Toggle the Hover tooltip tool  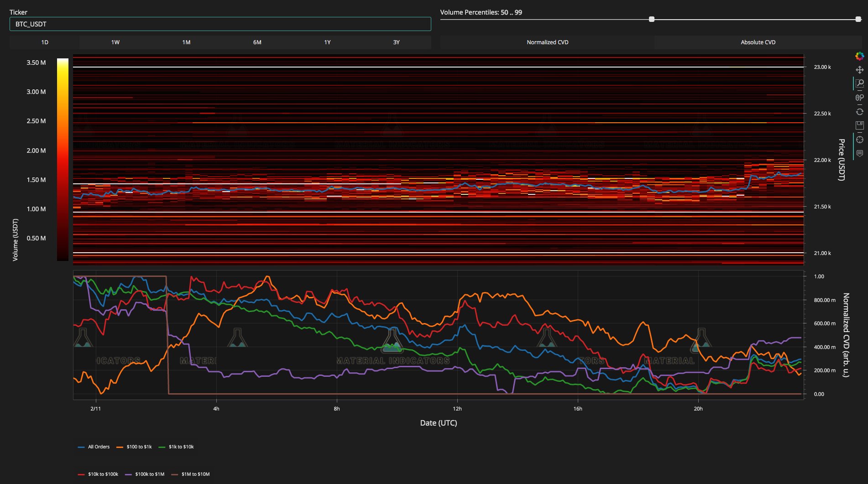(859, 153)
